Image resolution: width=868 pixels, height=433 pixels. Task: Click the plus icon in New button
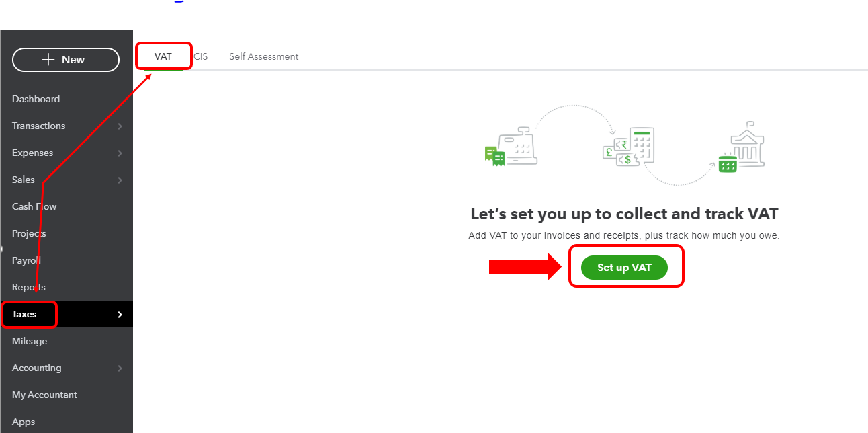(48, 59)
